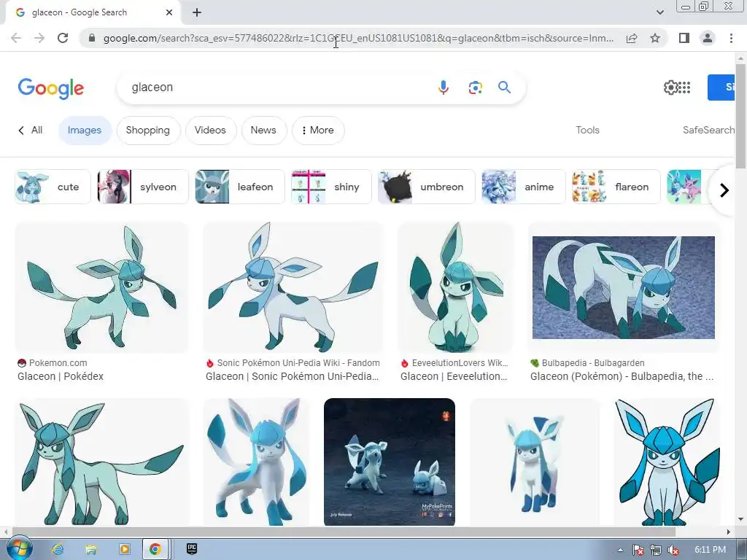Open the SafeSearch setting
Viewport: 747px width, 560px height.
click(708, 130)
